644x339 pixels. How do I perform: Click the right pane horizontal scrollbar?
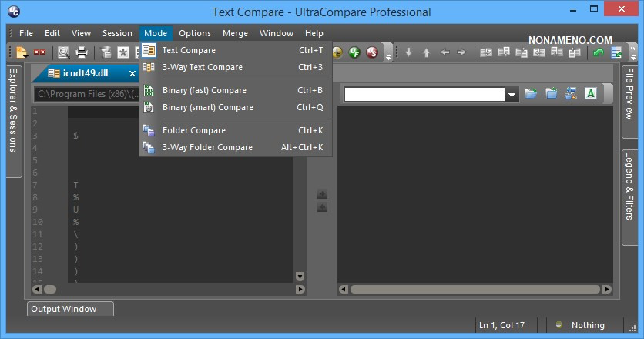[475, 290]
